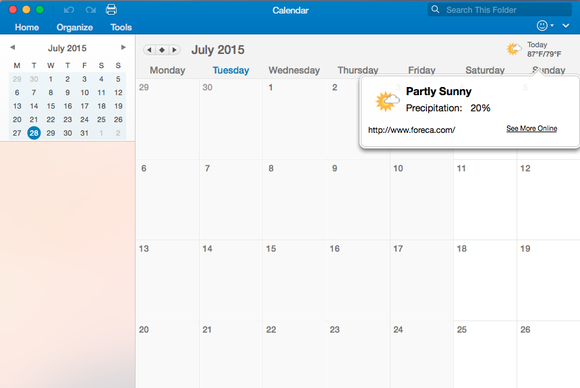
Task: Click the main July 2015 heading
Action: click(218, 50)
